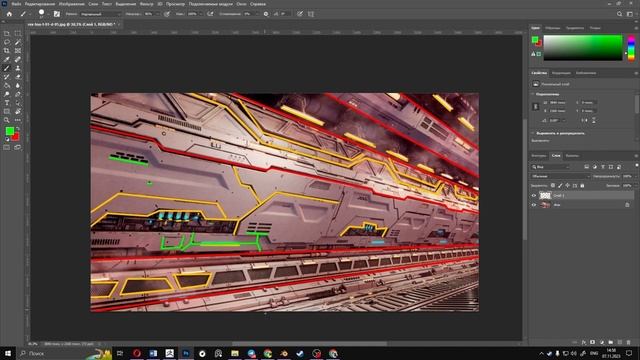Screen dimensions: 640x360
Task: Select the Zoom tool
Action: click(7, 120)
